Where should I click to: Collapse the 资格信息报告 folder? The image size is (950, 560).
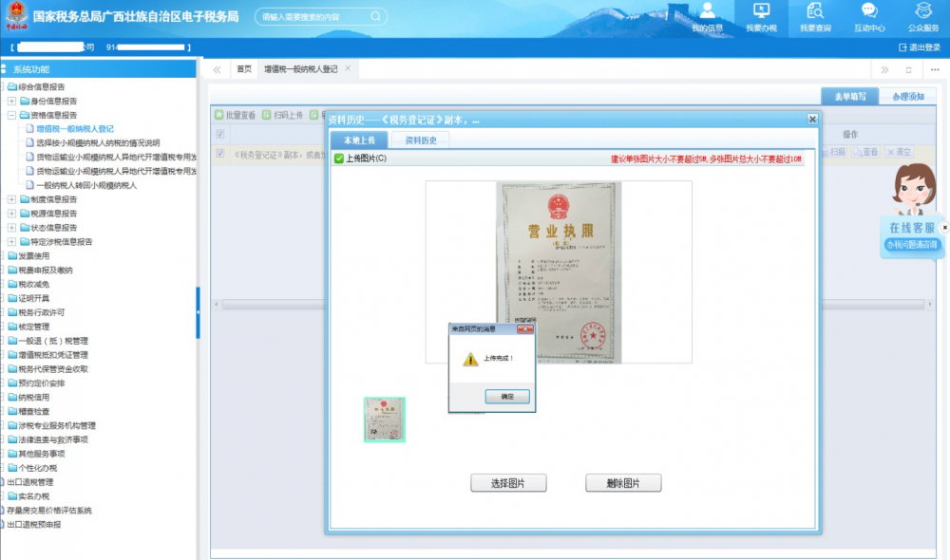11,115
